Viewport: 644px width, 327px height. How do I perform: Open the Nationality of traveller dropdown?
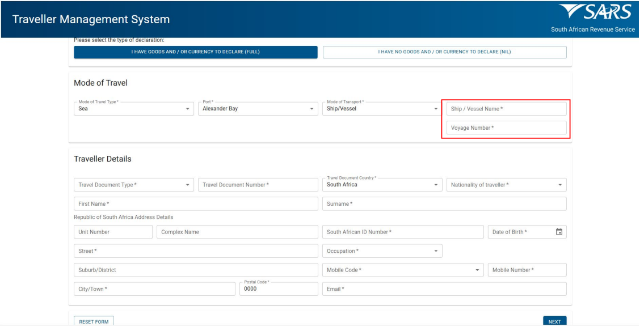506,185
